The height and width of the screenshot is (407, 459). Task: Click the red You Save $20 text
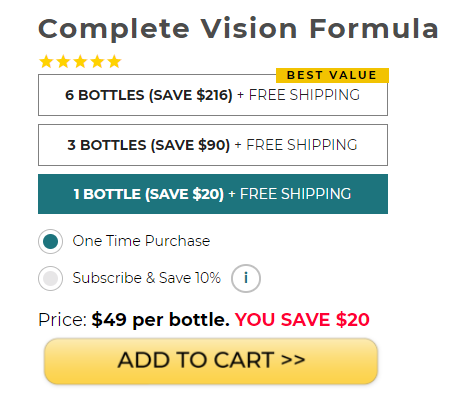pos(302,320)
